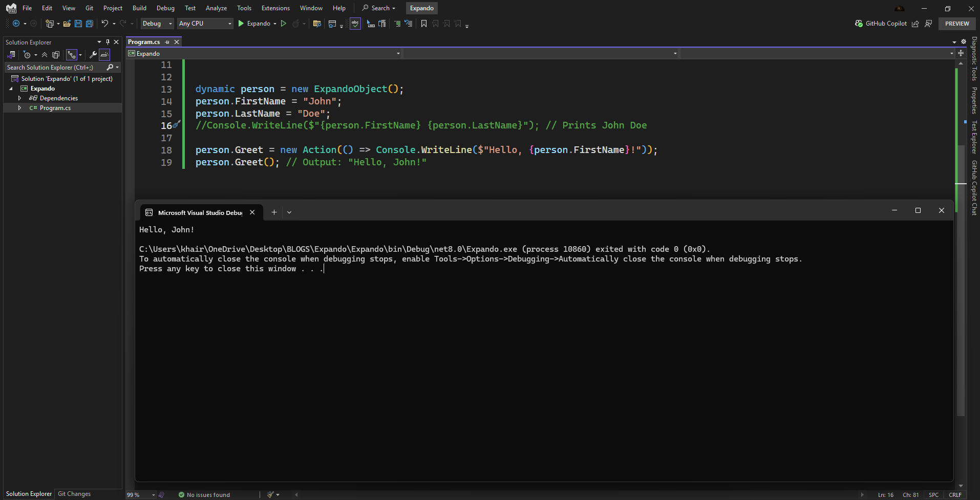980x500 pixels.
Task: Click the PREVIEW button
Action: pos(956,24)
